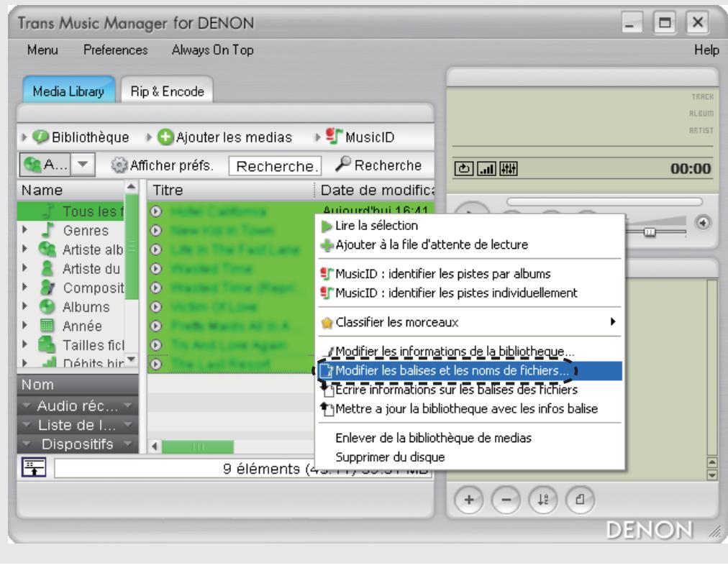Expand the Artiste album tree arrow

24,249
